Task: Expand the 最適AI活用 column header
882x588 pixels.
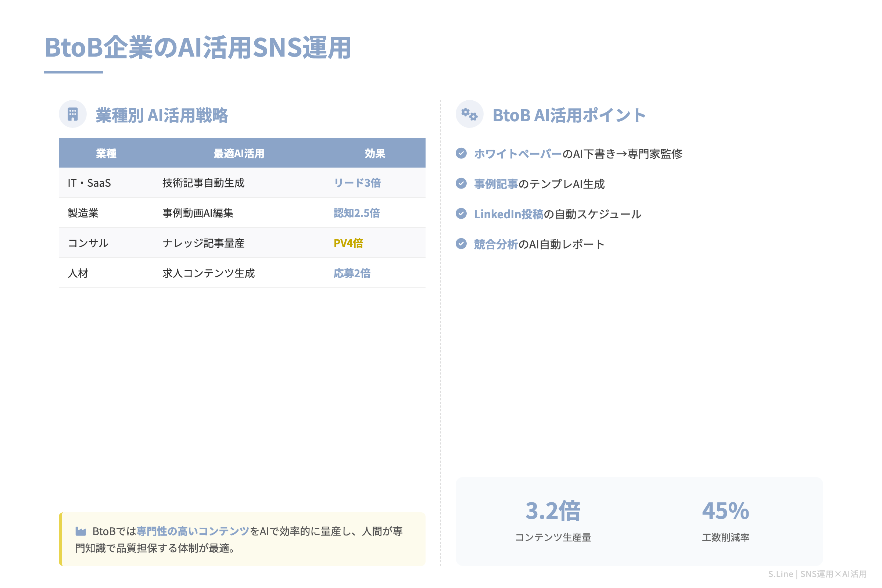Action: pos(238,153)
